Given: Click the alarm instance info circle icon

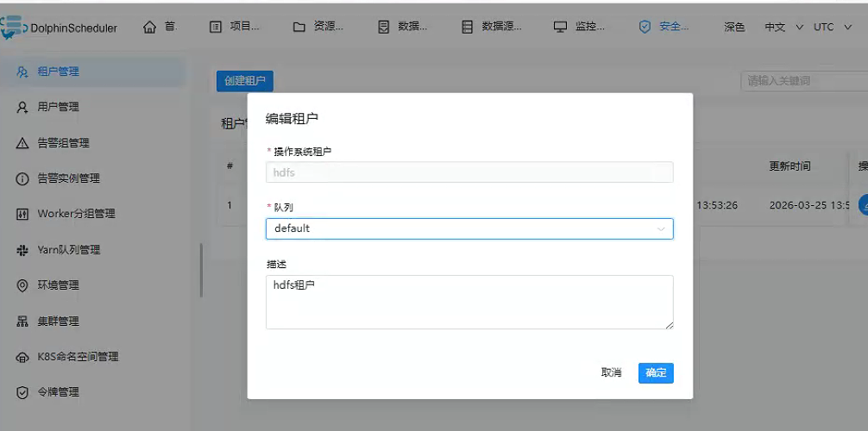Looking at the screenshot, I should click(22, 178).
